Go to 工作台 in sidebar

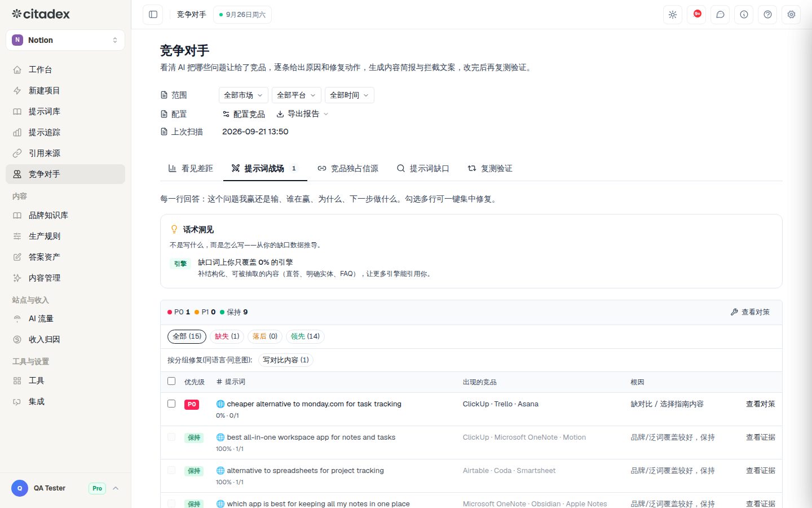[x=65, y=69]
